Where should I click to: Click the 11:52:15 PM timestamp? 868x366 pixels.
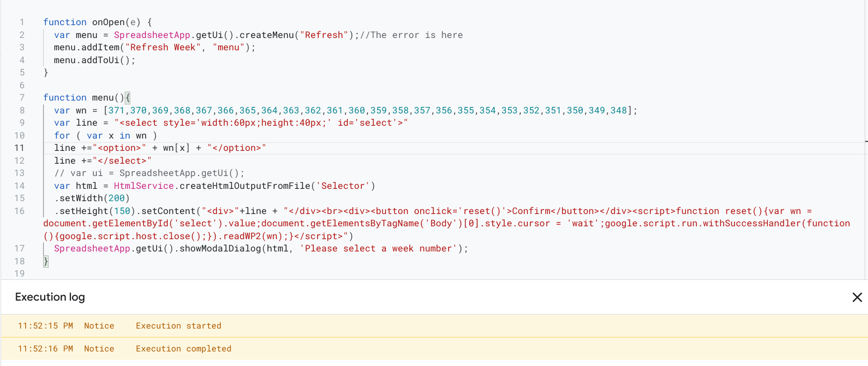[x=45, y=326]
